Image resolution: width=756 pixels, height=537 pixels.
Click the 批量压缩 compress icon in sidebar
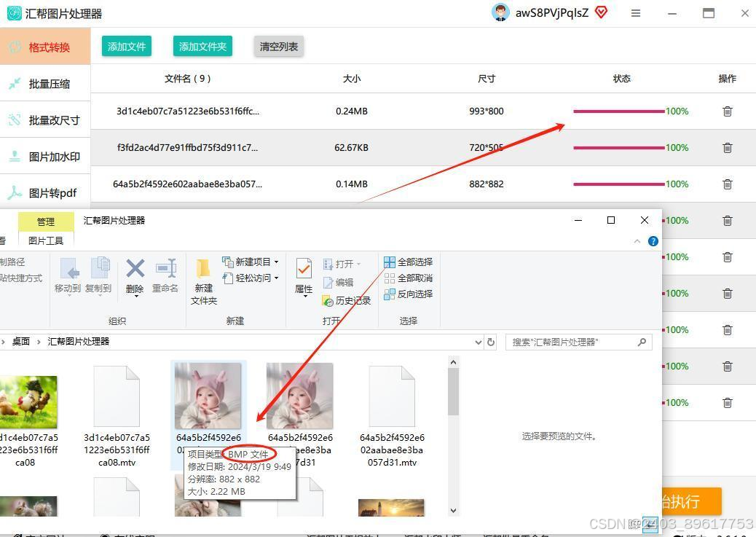point(15,84)
